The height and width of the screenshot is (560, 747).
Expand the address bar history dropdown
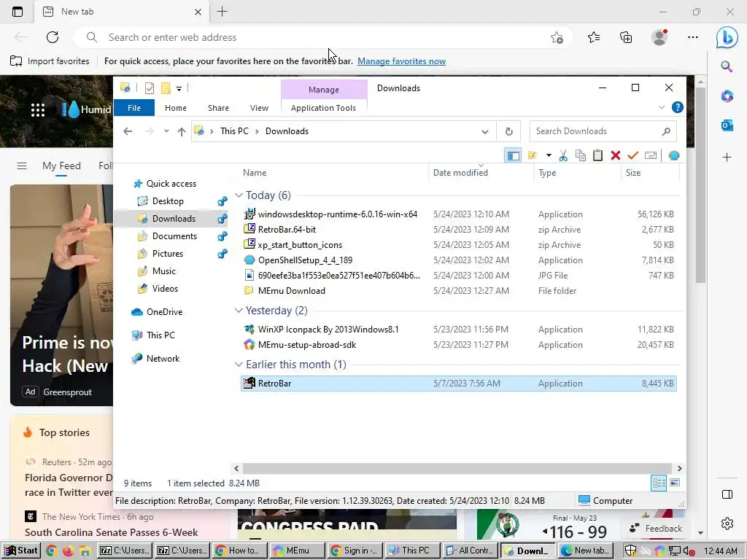485,132
